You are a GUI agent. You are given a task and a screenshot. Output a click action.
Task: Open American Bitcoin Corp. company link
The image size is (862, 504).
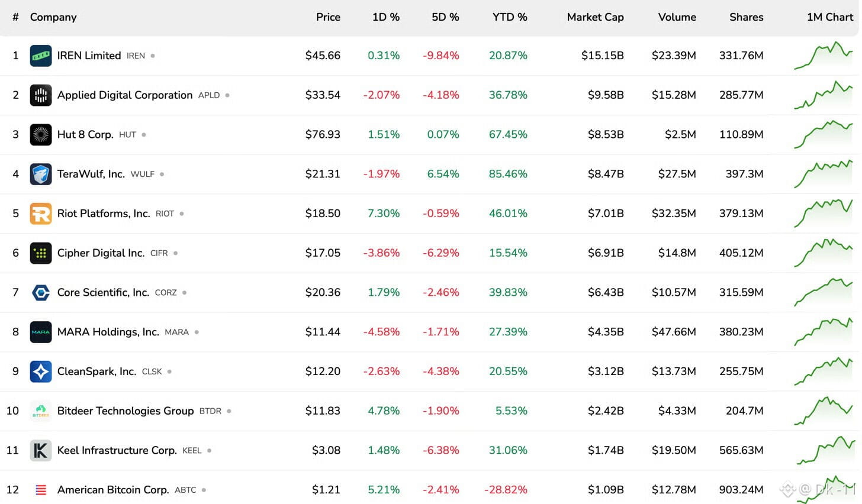[113, 490]
